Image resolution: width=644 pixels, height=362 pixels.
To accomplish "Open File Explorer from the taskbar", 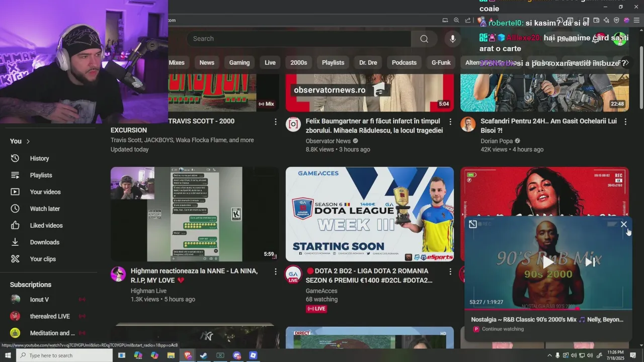I will pyautogui.click(x=171, y=355).
